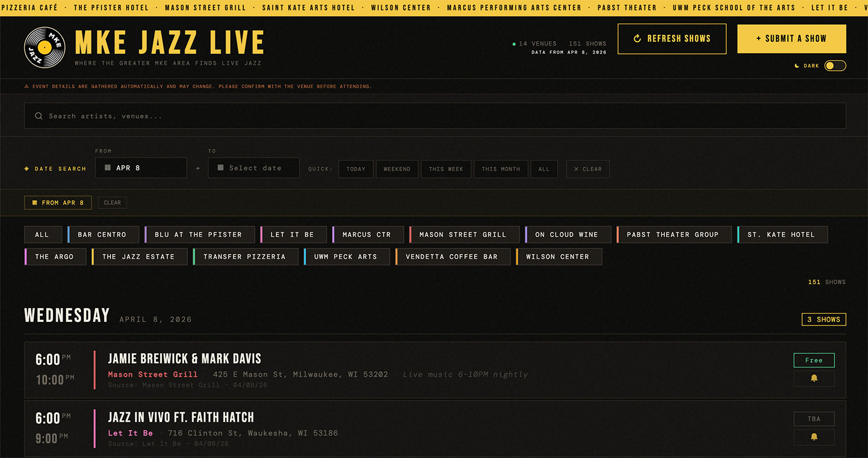
Task: Click the Refresh Shows button
Action: [672, 39]
